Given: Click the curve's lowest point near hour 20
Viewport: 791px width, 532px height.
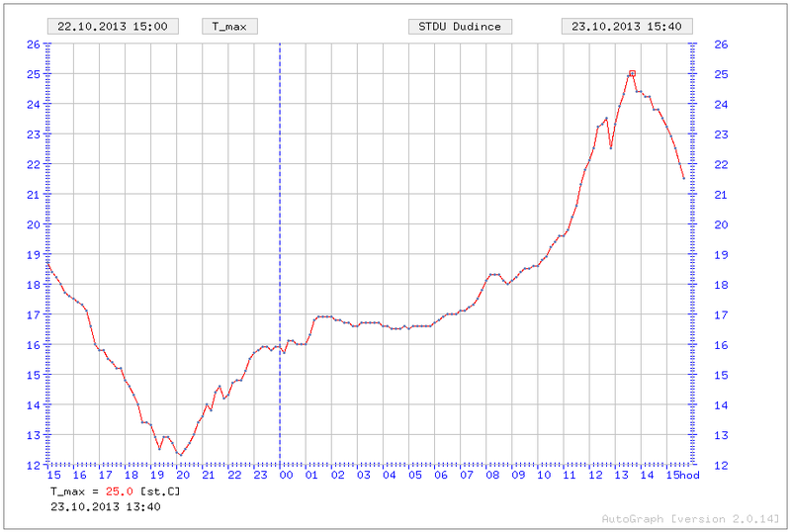Looking at the screenshot, I should pos(180,454).
